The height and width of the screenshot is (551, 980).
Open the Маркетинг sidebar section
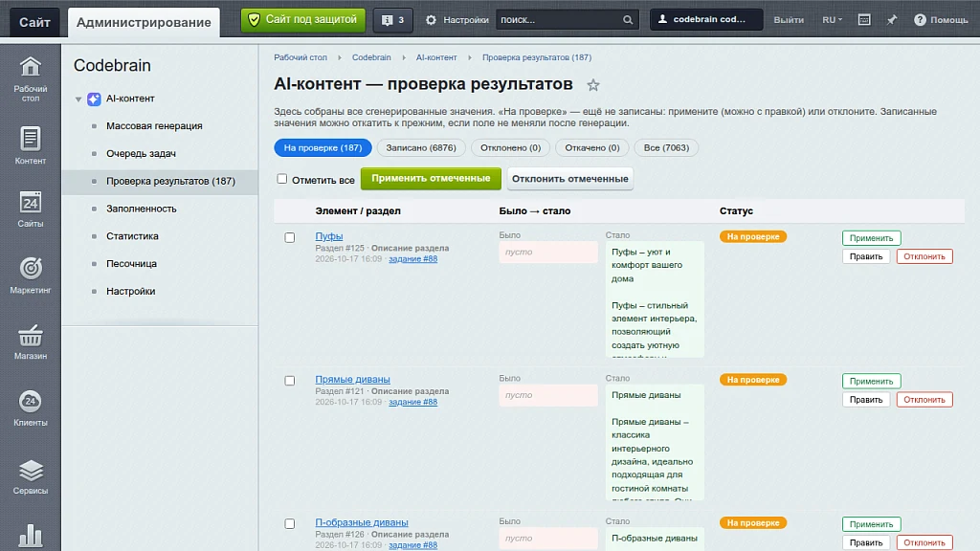point(30,275)
